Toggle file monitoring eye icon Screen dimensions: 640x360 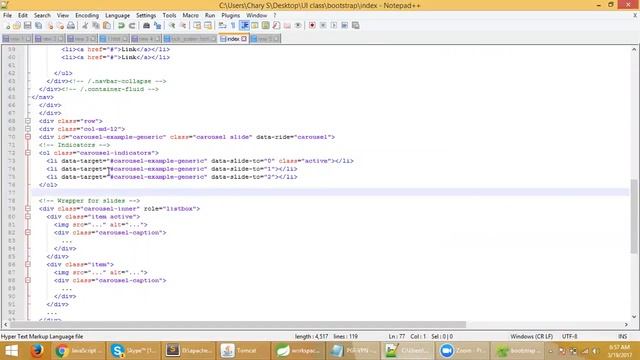coord(298,25)
